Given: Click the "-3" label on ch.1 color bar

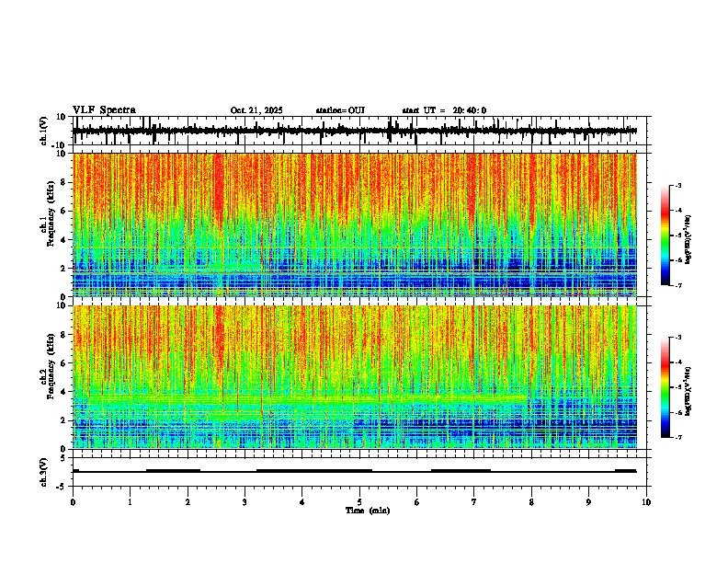Looking at the screenshot, I should coord(677,185).
